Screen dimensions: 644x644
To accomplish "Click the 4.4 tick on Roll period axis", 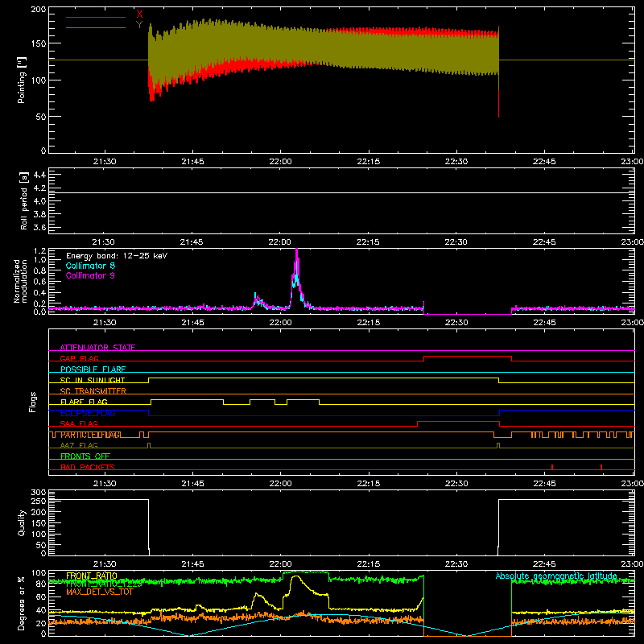I will tap(39, 175).
